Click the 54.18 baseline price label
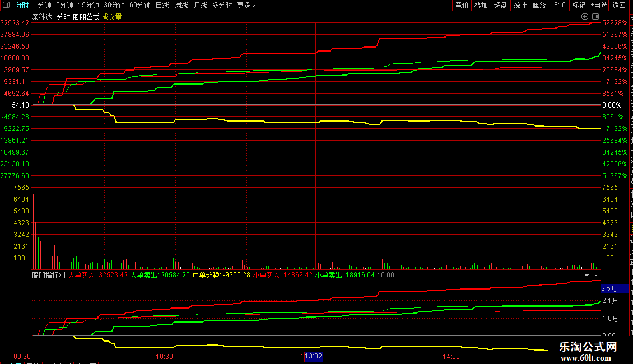 click(21, 105)
